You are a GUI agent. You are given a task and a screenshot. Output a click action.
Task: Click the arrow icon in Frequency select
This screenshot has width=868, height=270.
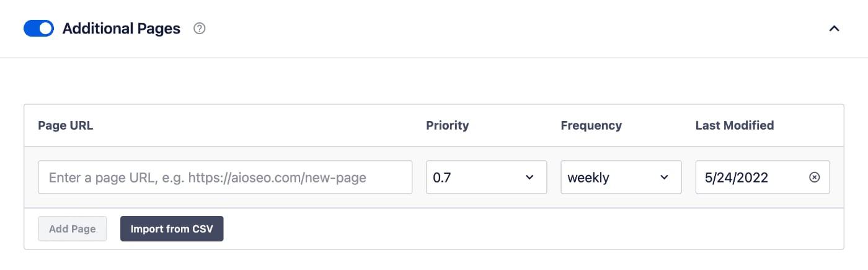pyautogui.click(x=664, y=178)
